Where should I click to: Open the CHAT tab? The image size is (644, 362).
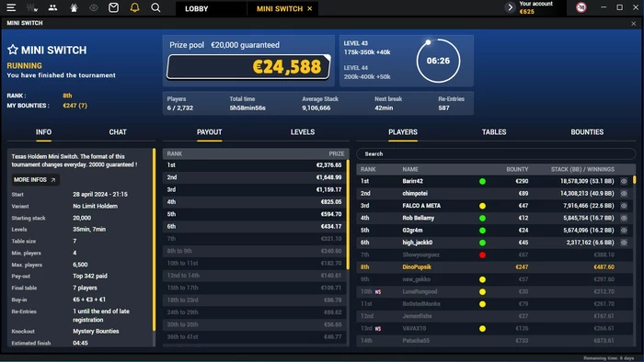click(x=118, y=132)
